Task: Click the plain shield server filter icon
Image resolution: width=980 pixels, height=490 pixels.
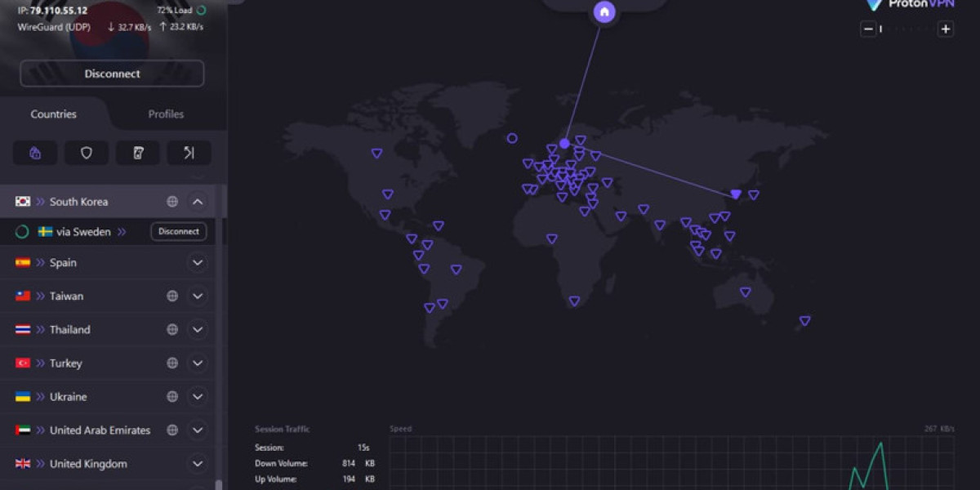Action: pyautogui.click(x=87, y=152)
